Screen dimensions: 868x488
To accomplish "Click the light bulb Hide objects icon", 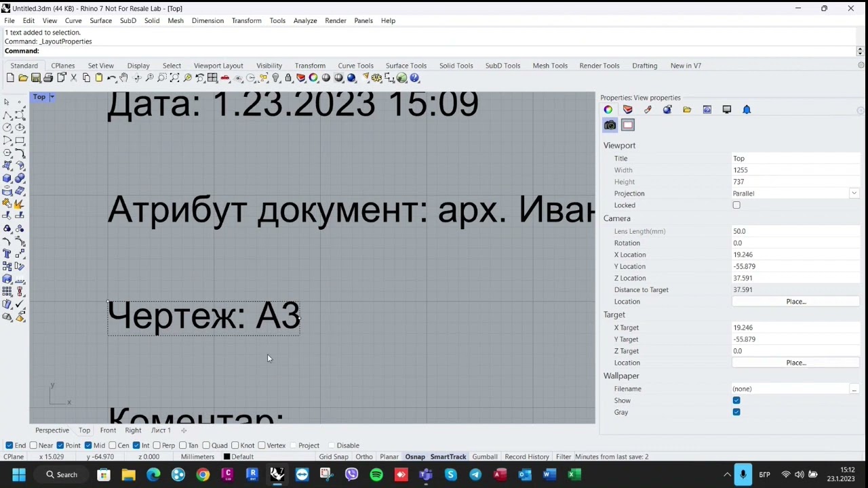I will click(x=275, y=78).
